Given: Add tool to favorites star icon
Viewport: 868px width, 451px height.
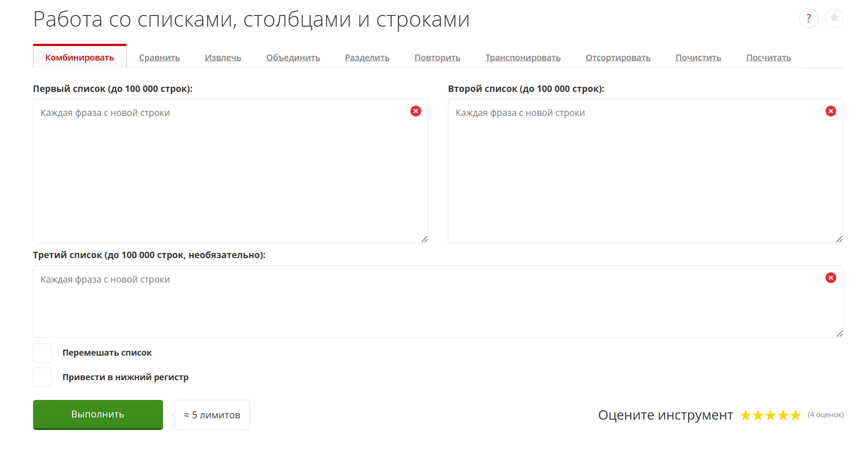Looking at the screenshot, I should pyautogui.click(x=834, y=18).
